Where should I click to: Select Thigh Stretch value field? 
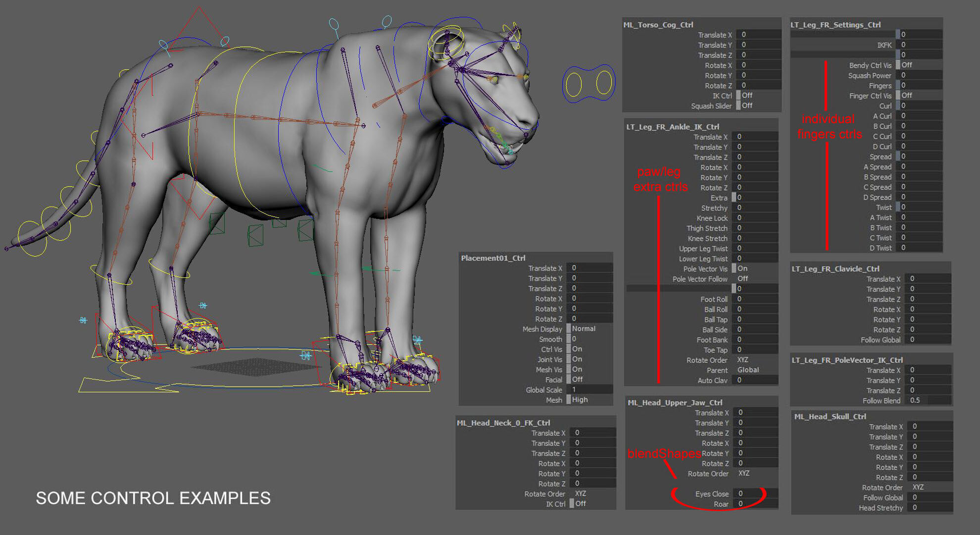click(755, 228)
